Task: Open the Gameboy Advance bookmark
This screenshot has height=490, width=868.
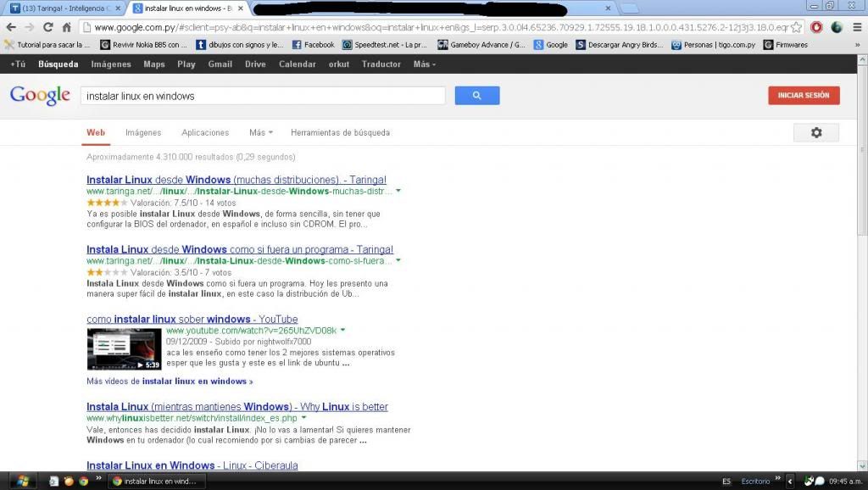Action: point(481,45)
